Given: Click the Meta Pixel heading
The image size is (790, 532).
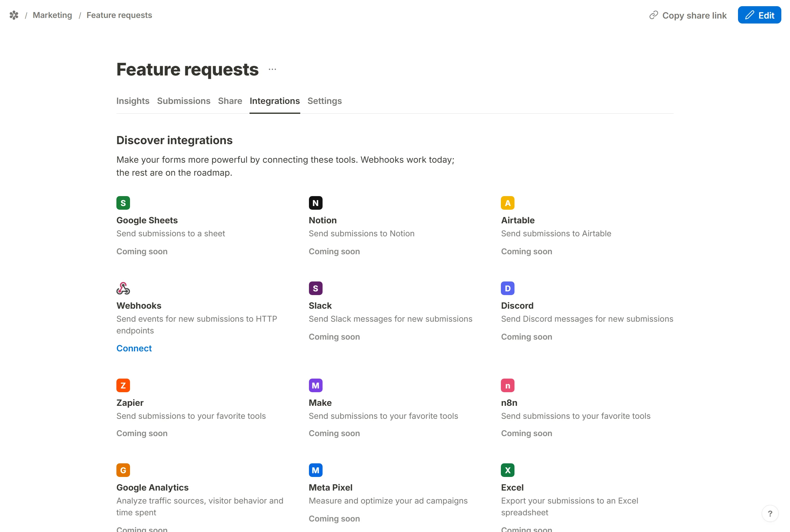Looking at the screenshot, I should coord(330,487).
